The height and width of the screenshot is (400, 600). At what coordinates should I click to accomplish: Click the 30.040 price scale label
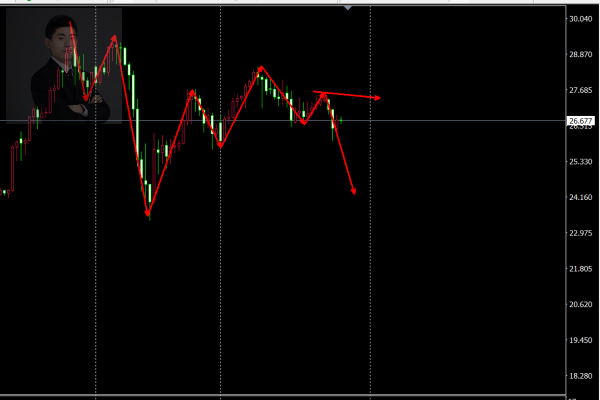click(x=580, y=19)
